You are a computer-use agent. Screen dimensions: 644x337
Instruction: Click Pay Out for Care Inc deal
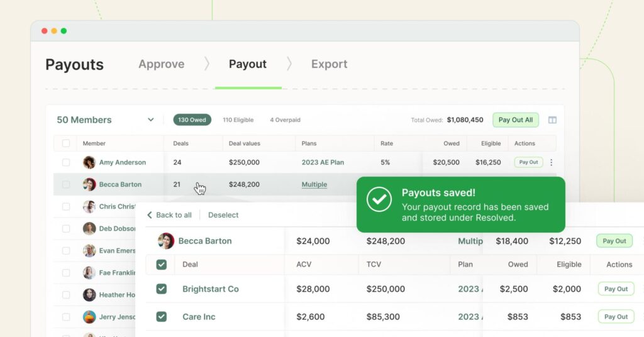point(616,317)
